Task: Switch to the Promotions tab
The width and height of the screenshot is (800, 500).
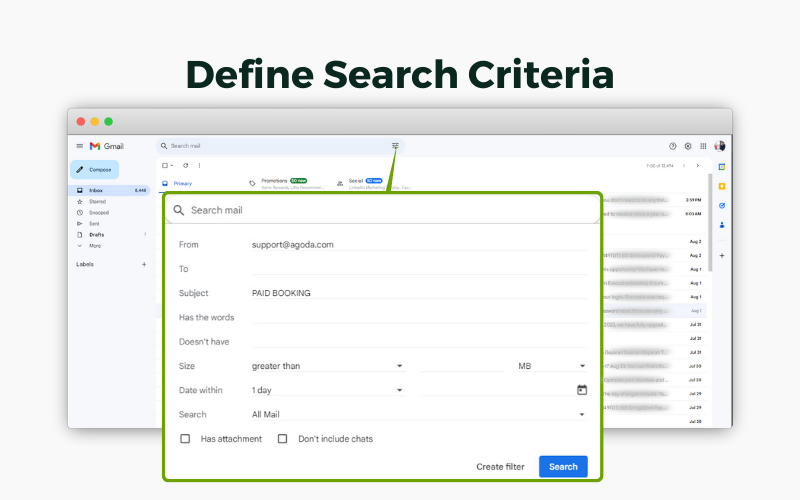Action: [x=278, y=181]
